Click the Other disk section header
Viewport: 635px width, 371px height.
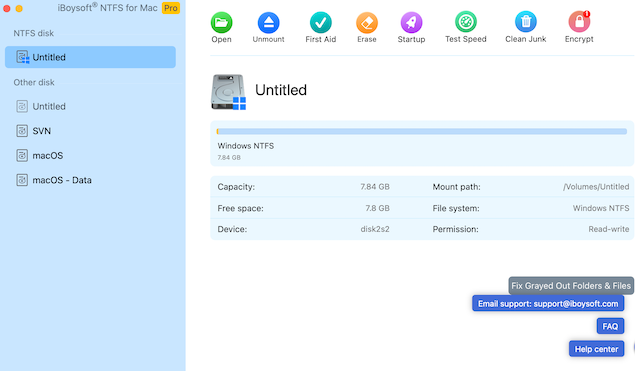coord(34,82)
